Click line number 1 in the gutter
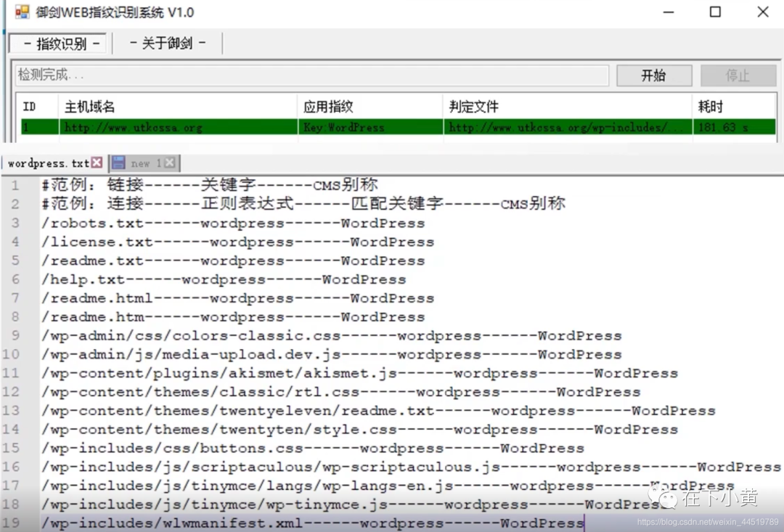This screenshot has width=784, height=532. click(x=15, y=186)
